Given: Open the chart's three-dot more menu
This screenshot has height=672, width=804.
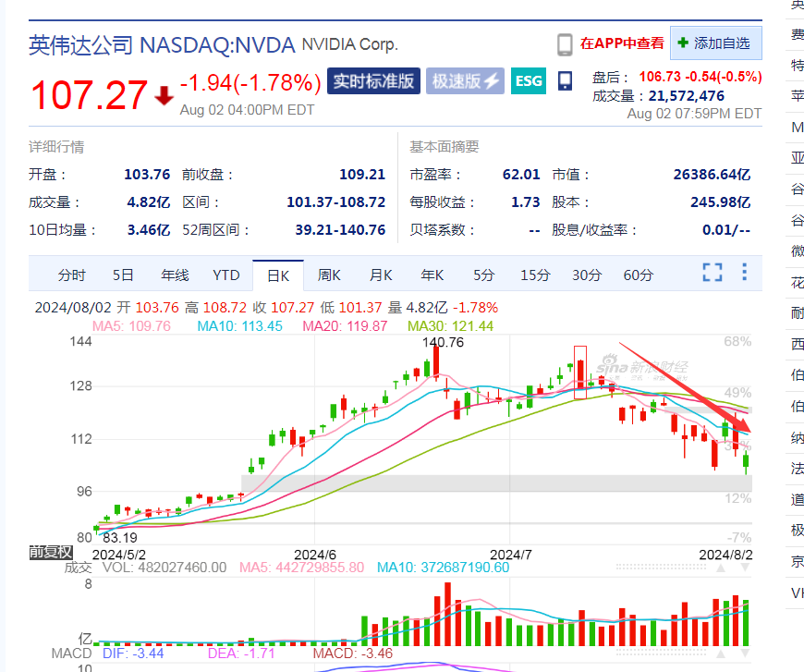Looking at the screenshot, I should click(745, 272).
